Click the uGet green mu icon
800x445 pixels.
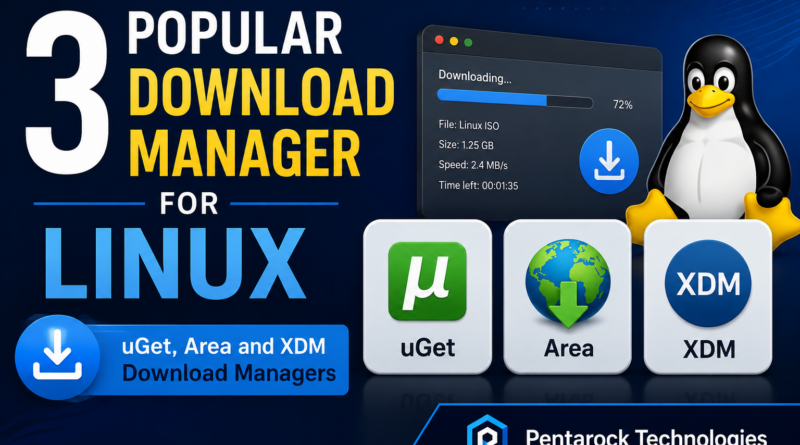[427, 281]
